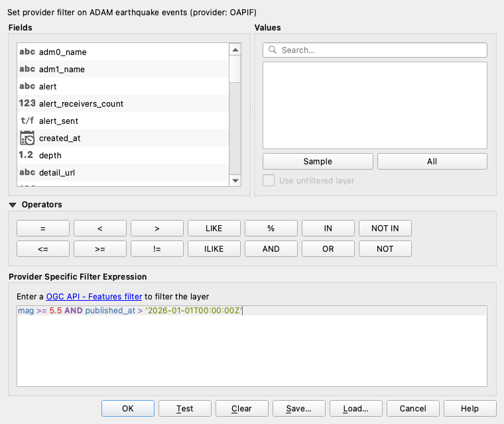Click the 123 integer icon beside alert_receivers_count
504x424 pixels.
point(27,103)
